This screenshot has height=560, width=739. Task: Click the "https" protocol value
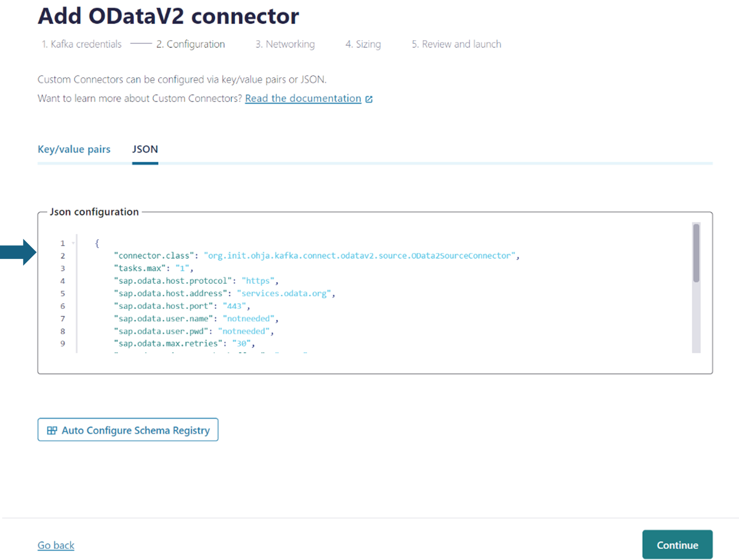click(258, 281)
